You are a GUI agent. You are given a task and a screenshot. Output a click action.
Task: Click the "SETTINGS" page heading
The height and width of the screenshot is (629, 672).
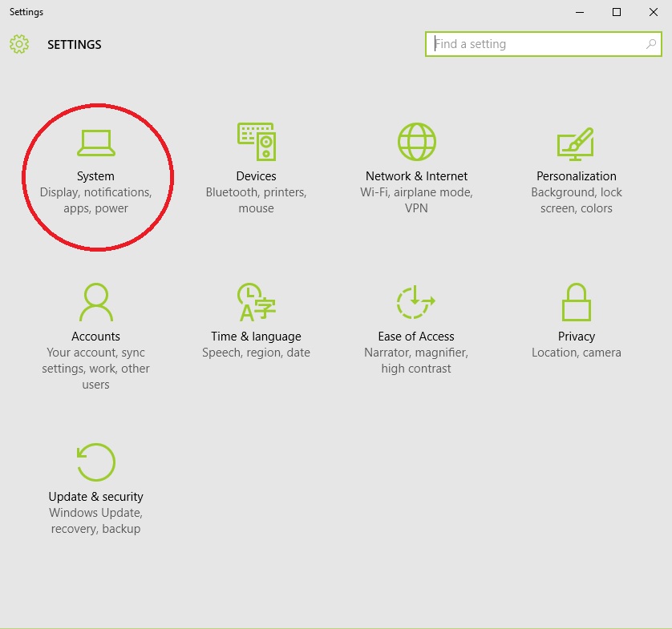point(74,45)
